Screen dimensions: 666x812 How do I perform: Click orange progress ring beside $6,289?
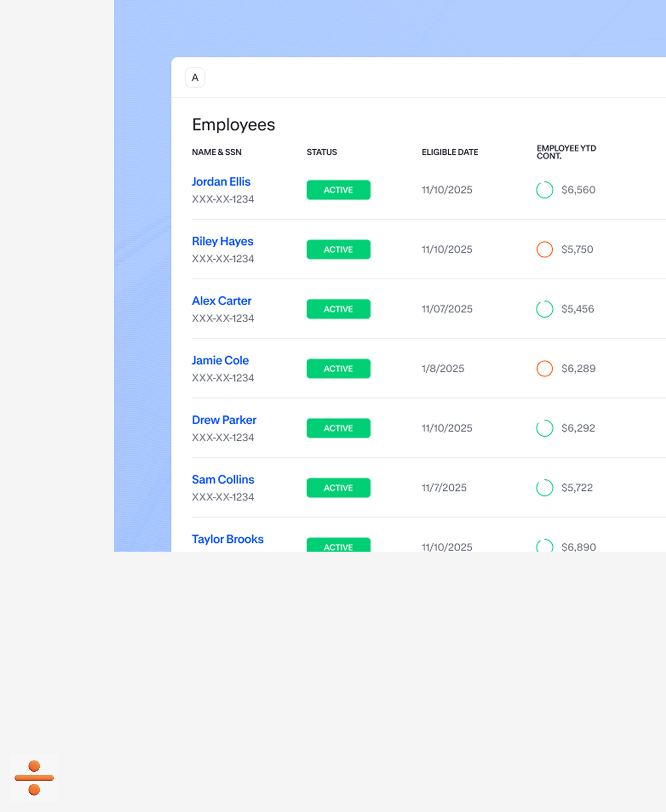544,368
